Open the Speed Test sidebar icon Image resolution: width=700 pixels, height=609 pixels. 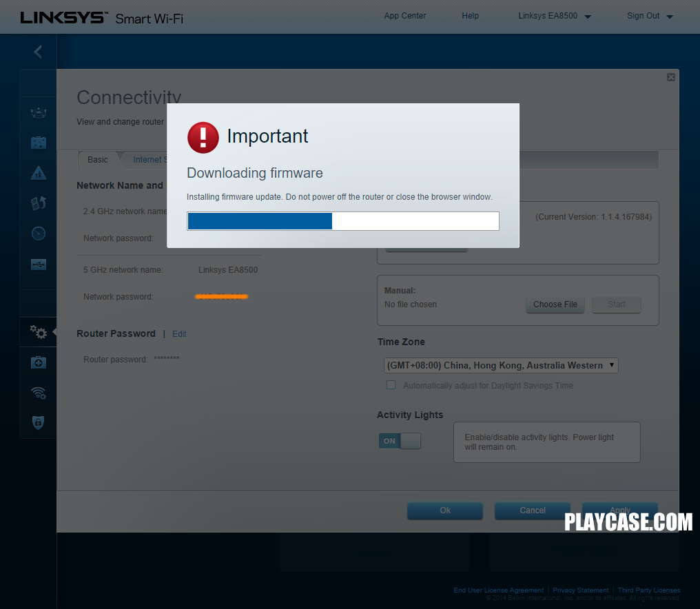tap(39, 234)
